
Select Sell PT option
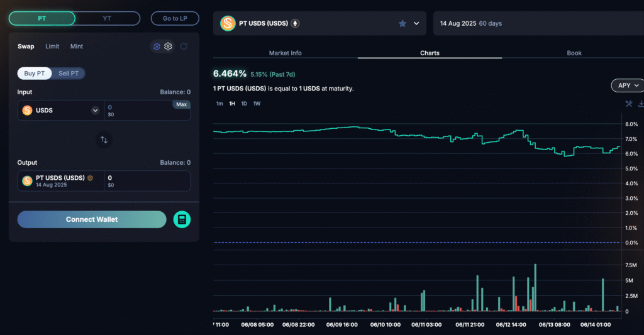coord(69,74)
